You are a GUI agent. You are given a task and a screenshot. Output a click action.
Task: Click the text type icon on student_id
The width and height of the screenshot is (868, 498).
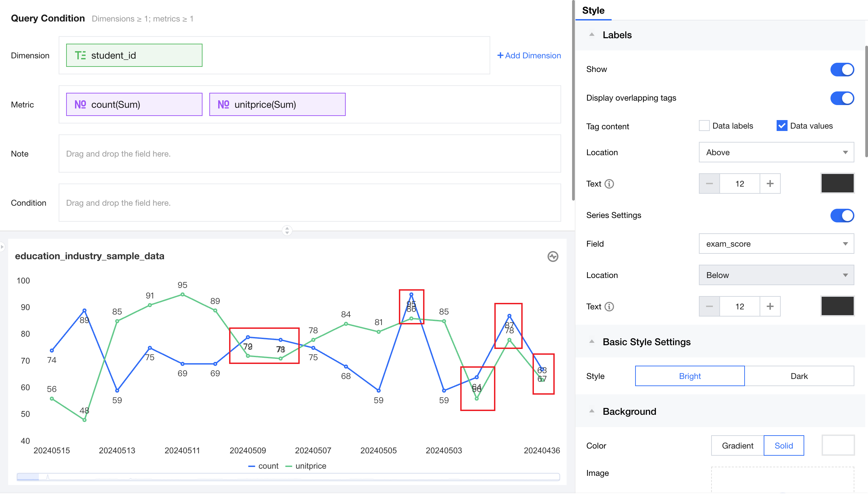(x=80, y=55)
